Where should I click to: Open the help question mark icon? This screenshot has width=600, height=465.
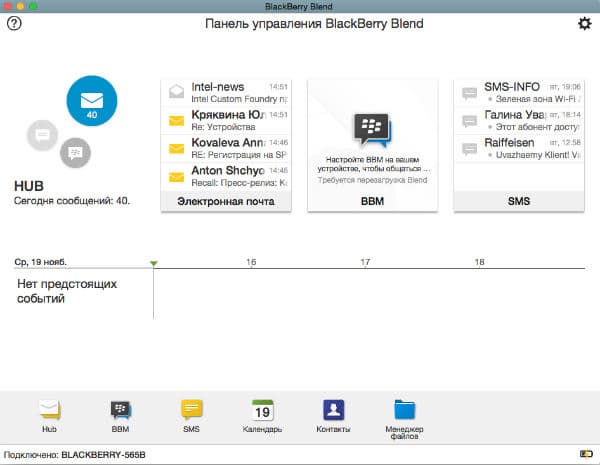14,23
